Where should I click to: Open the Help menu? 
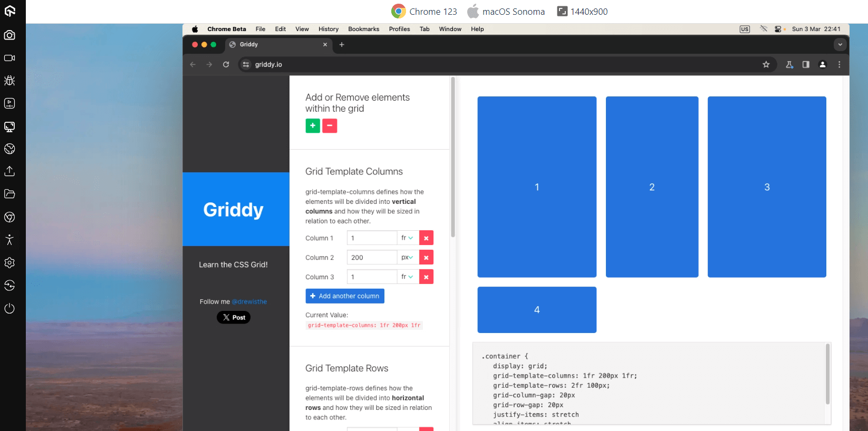477,30
